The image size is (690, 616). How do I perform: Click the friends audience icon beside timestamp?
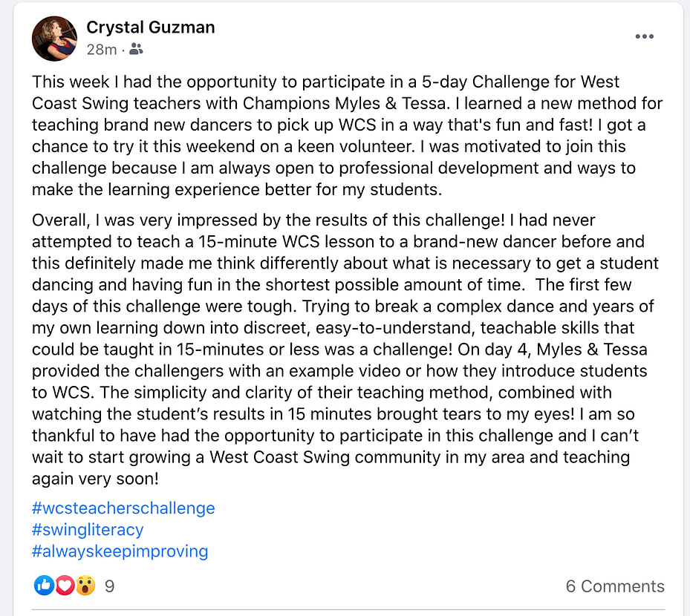136,50
